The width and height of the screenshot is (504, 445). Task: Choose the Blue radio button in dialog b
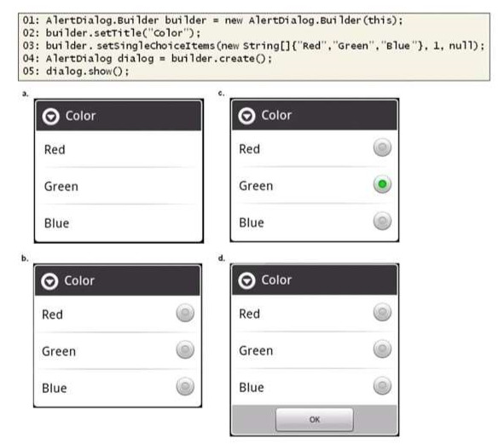pyautogui.click(x=185, y=386)
